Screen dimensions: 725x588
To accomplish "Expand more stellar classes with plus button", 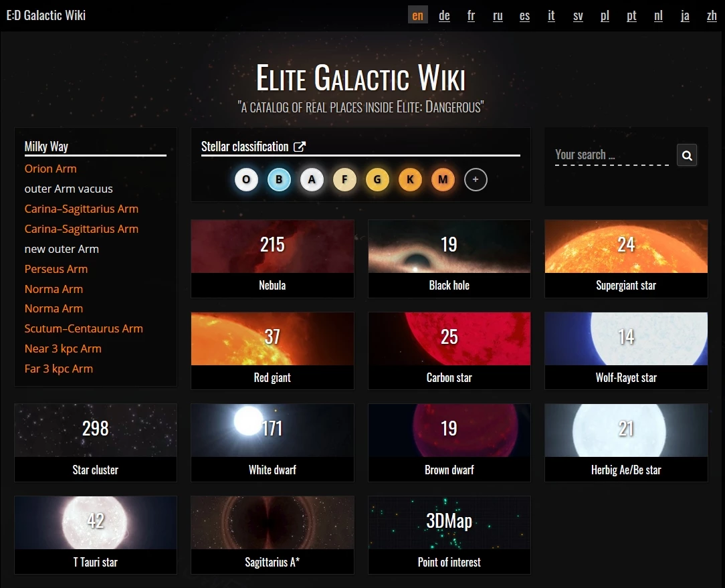I will tap(476, 179).
